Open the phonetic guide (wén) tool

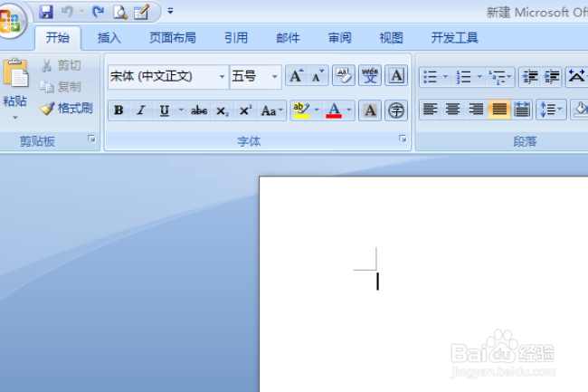(370, 75)
